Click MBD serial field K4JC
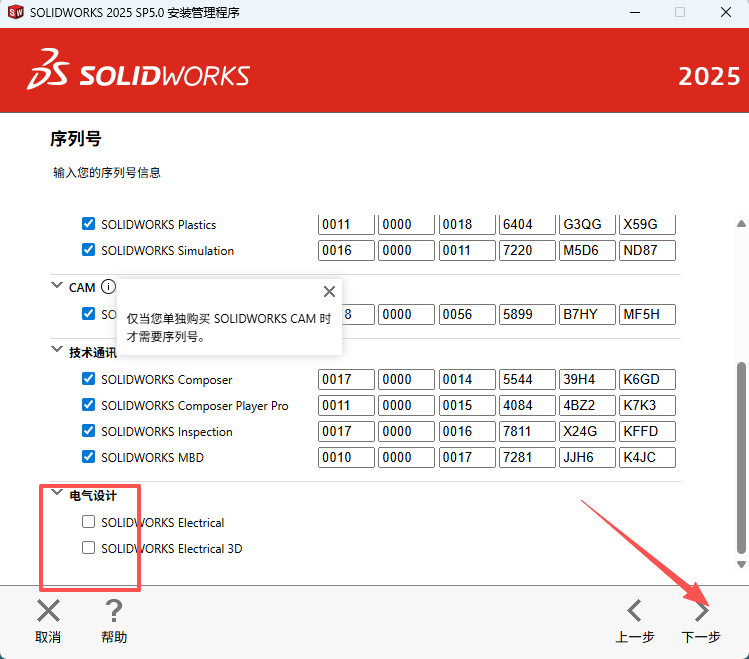The height and width of the screenshot is (659, 749). (x=647, y=457)
